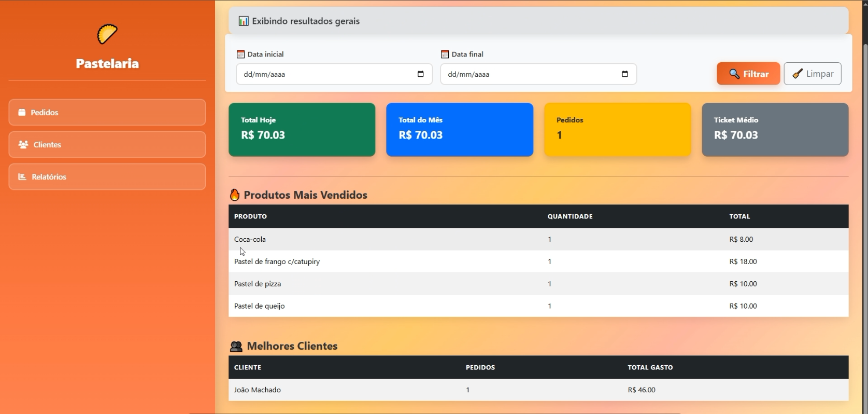868x414 pixels.
Task: Focus the Data inicial date field
Action: click(x=334, y=74)
